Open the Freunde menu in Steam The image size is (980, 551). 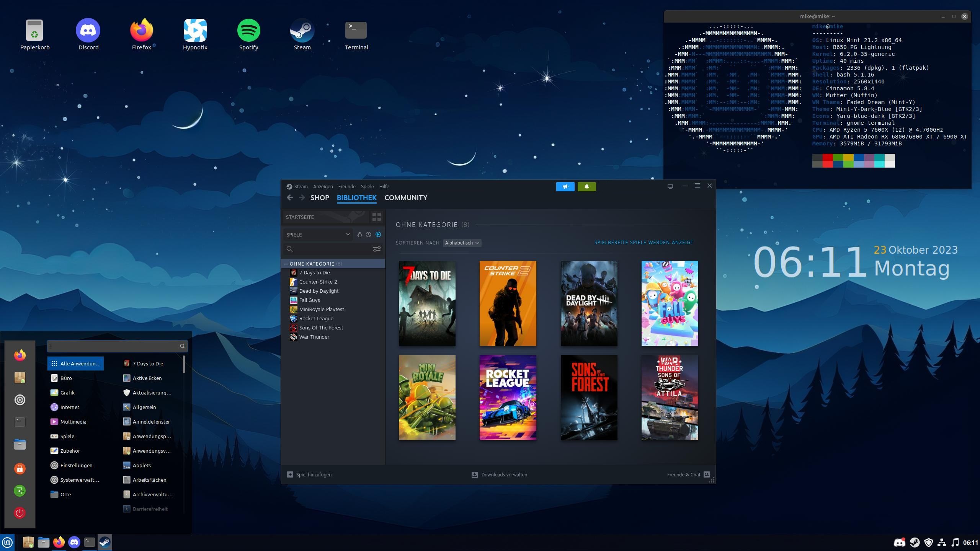346,187
